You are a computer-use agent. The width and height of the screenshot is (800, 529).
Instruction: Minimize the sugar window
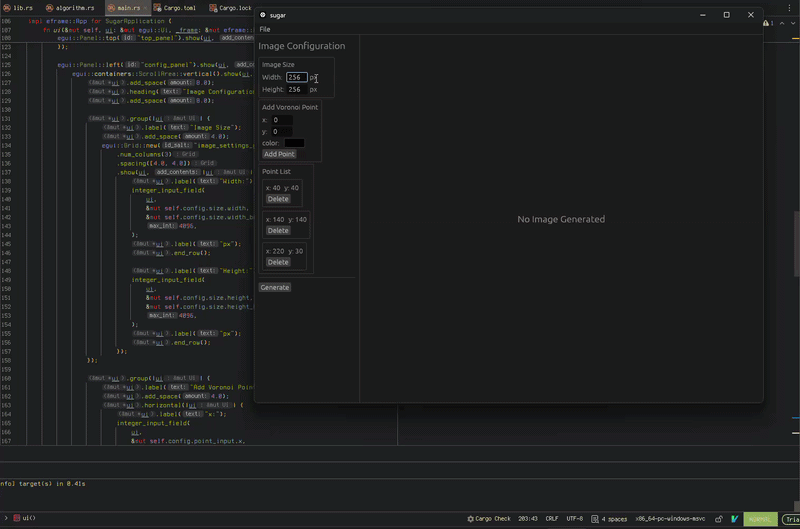pyautogui.click(x=703, y=15)
